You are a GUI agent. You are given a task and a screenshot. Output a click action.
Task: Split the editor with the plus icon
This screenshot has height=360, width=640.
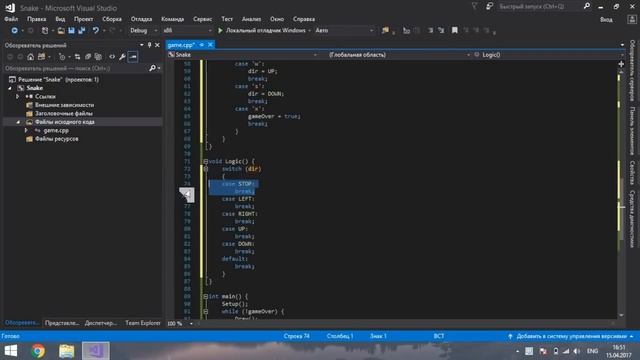(x=621, y=64)
